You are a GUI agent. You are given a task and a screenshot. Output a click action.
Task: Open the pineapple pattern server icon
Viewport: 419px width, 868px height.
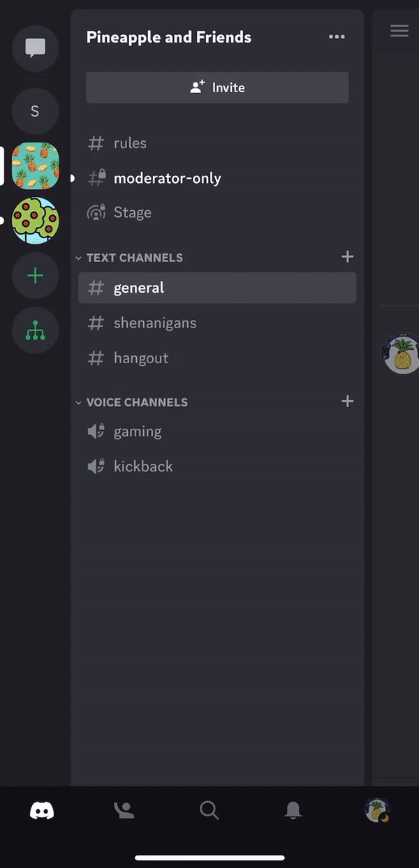click(x=35, y=166)
